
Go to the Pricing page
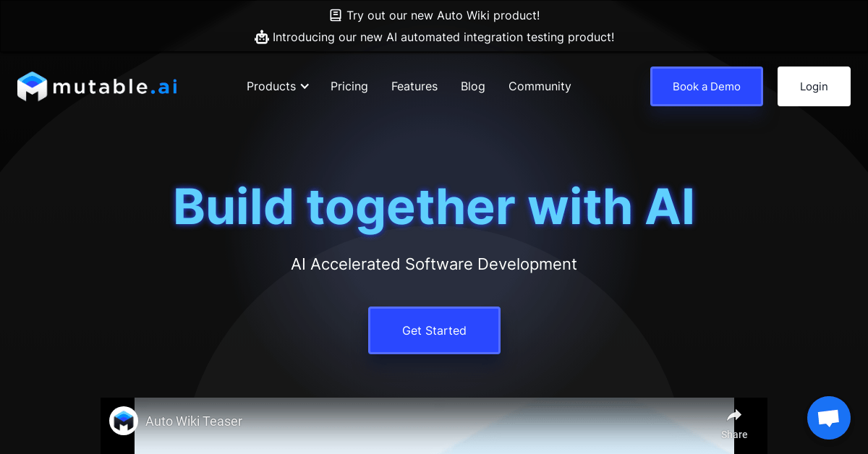point(349,87)
